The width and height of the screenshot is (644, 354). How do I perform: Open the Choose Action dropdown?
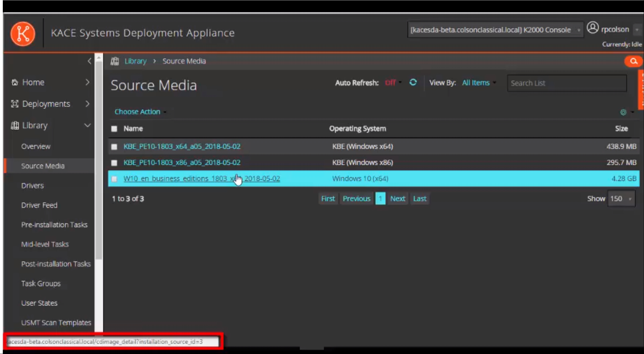(140, 112)
